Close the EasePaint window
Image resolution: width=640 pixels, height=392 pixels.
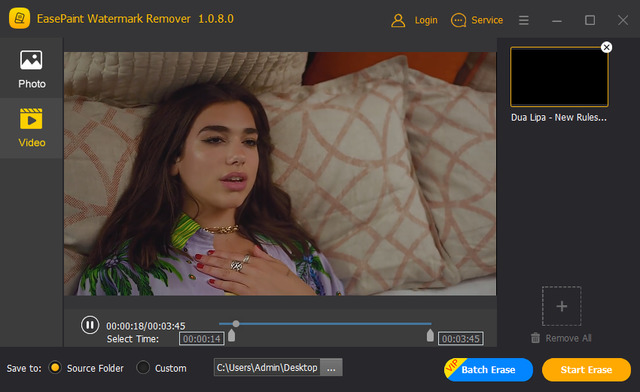pyautogui.click(x=623, y=20)
